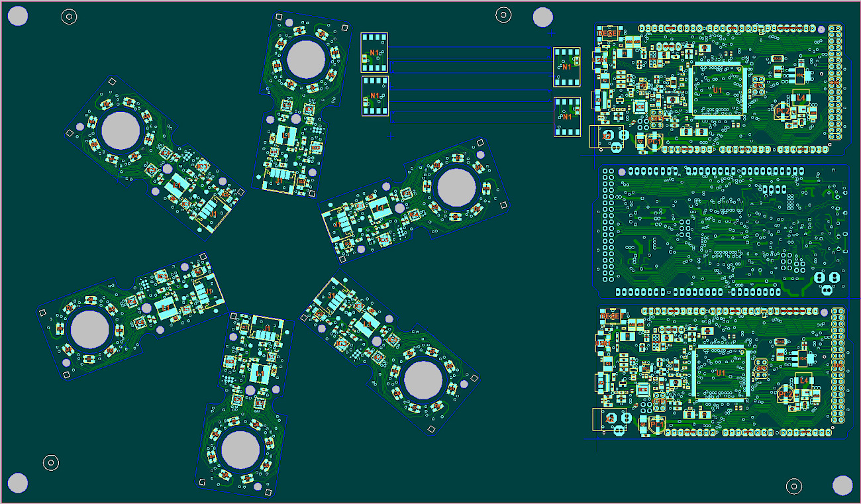861x504 pixels.
Task: Click RESET button footprint on lower right board
Action: (613, 316)
